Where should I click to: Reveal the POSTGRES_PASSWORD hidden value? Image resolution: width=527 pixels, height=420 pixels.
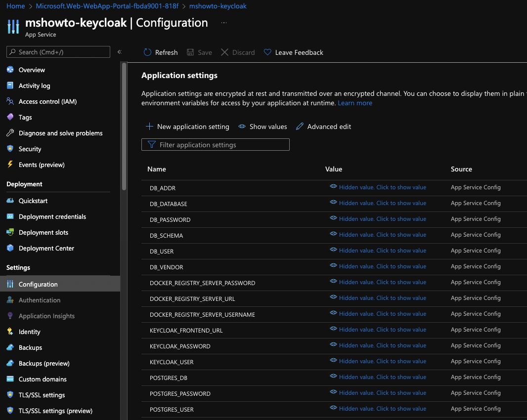coord(378,392)
